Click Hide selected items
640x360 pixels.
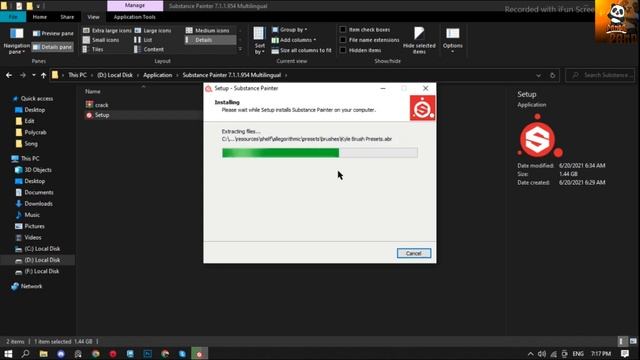point(419,41)
